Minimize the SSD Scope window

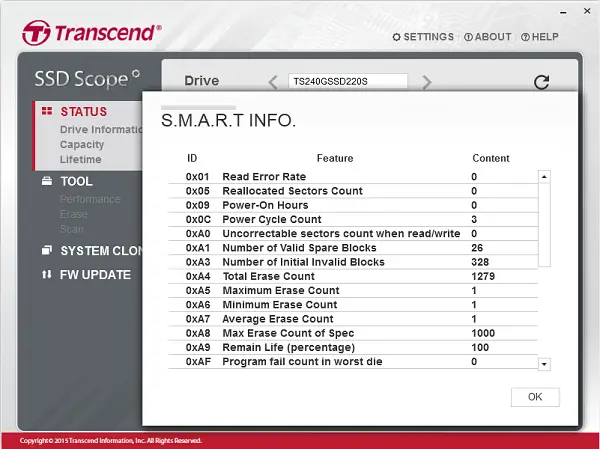coord(563,12)
